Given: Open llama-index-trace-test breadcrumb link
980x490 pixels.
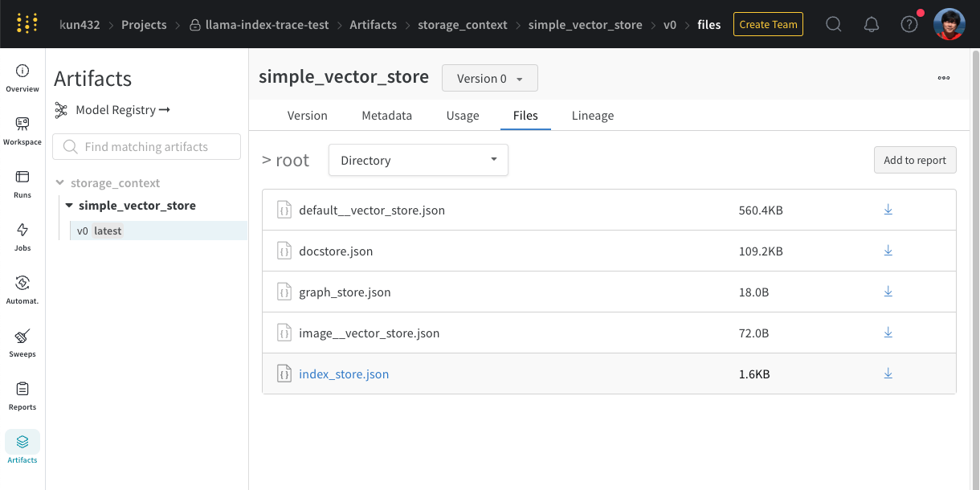Looking at the screenshot, I should tap(267, 25).
